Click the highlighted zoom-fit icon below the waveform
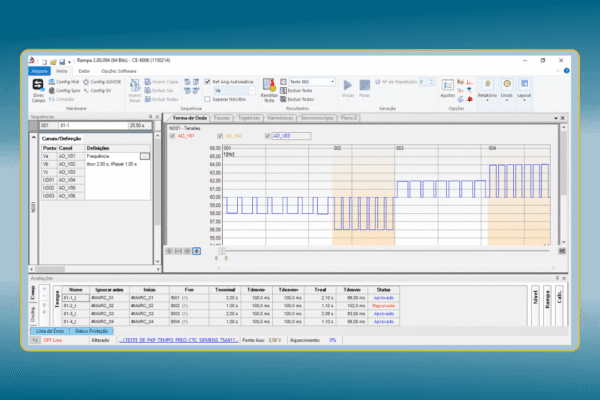The image size is (600, 400). (x=196, y=251)
